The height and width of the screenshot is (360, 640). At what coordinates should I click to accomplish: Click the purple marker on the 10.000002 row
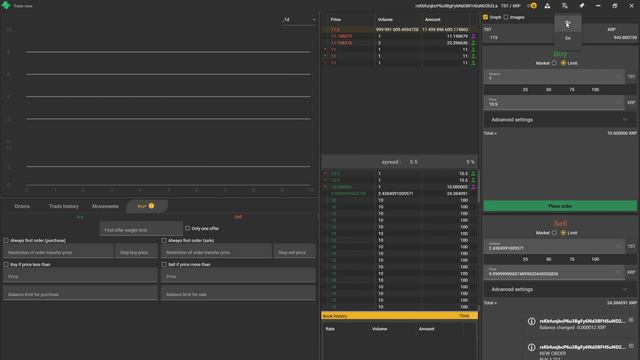[473, 187]
